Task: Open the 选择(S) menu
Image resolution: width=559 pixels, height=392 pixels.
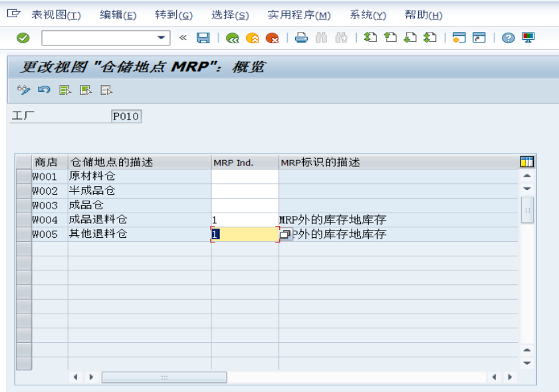Action: (x=230, y=15)
